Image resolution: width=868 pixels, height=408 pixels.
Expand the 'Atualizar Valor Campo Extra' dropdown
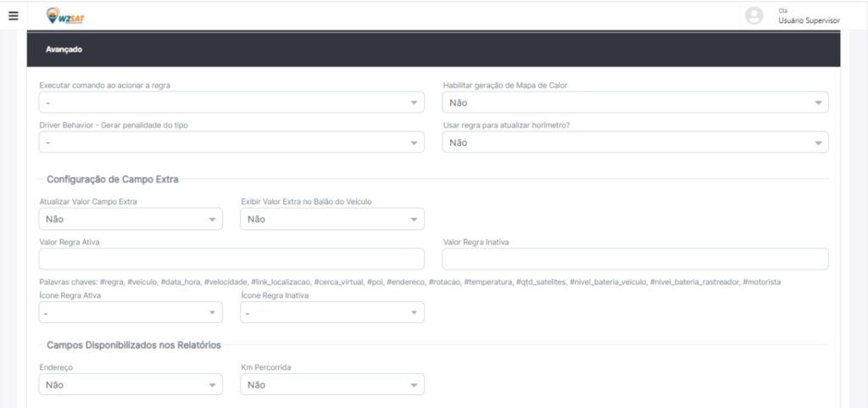130,220
